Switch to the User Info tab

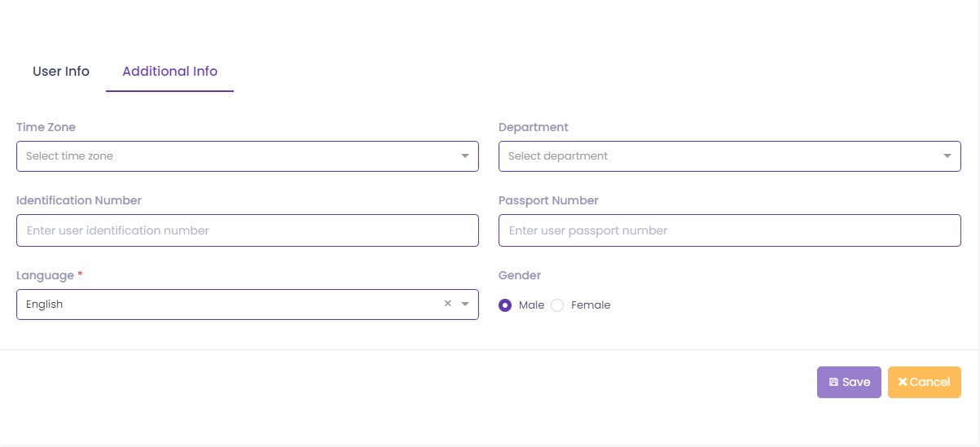point(61,72)
